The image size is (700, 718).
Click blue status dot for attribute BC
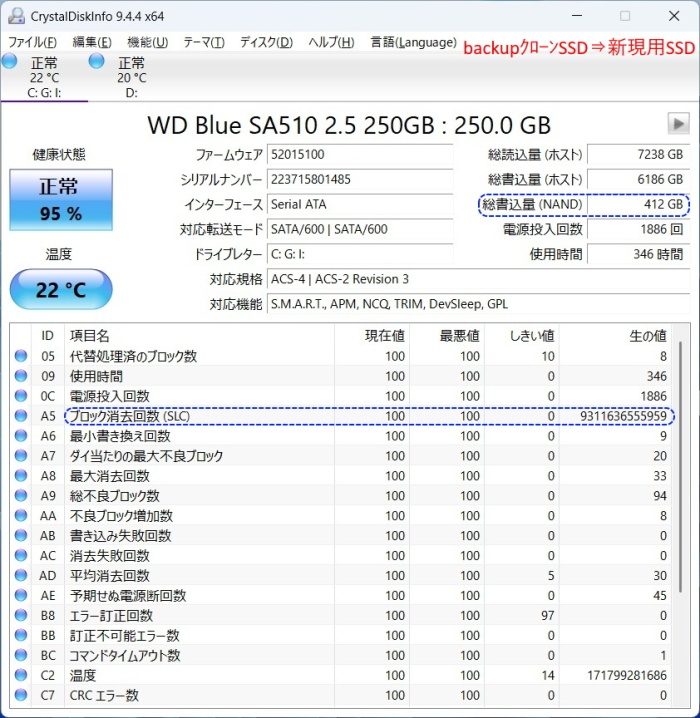click(x=21, y=655)
